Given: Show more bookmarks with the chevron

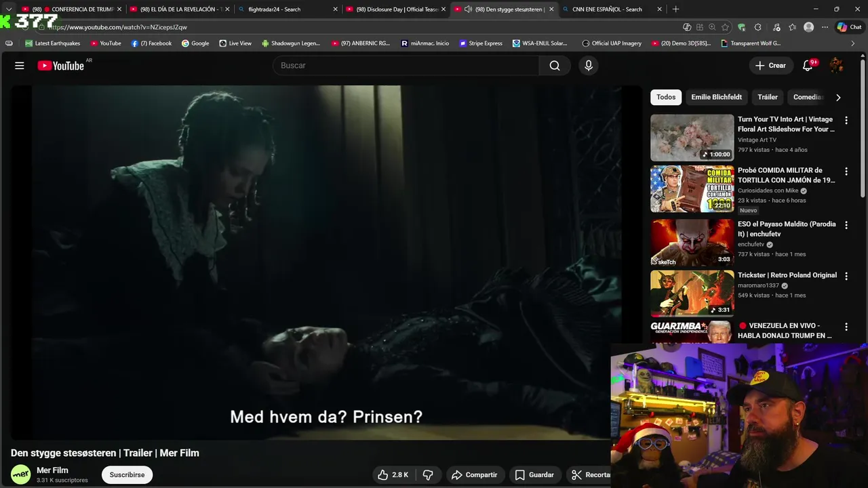Looking at the screenshot, I should click(852, 43).
